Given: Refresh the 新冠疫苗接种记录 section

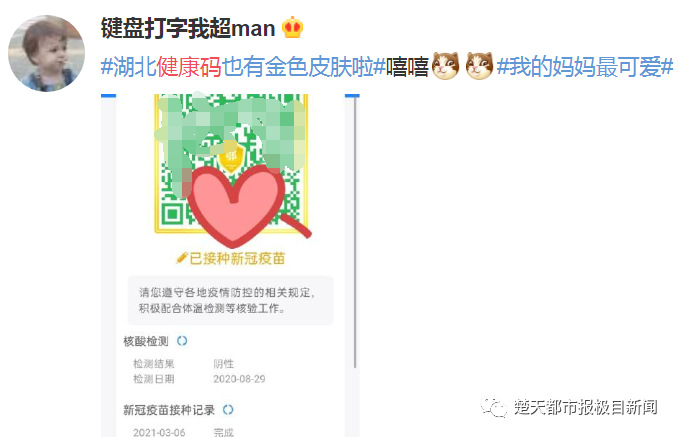Looking at the screenshot, I should (x=228, y=409).
